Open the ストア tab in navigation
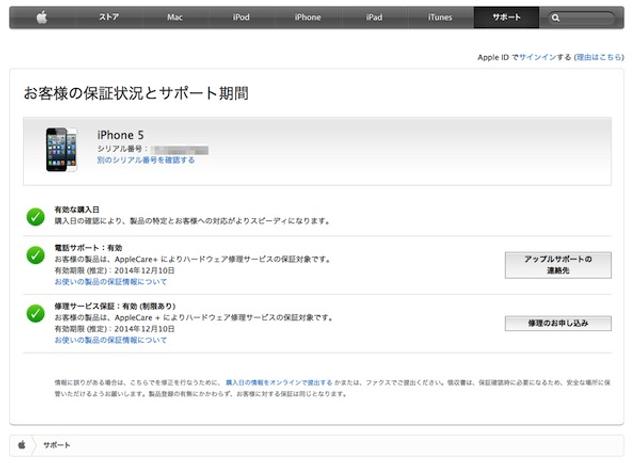This screenshot has height=463, width=640. coord(108,17)
